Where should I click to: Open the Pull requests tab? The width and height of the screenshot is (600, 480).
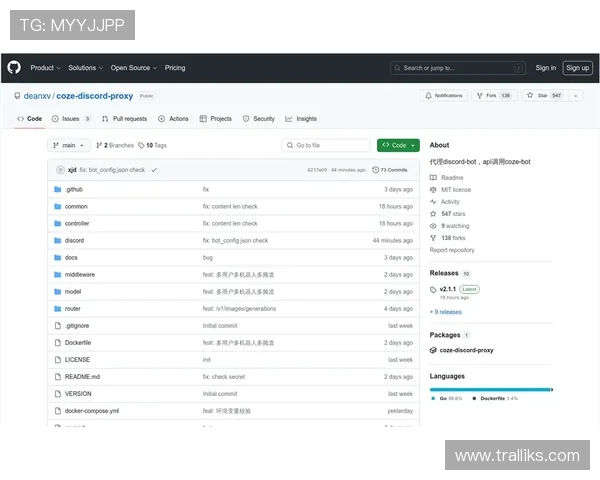(124, 119)
